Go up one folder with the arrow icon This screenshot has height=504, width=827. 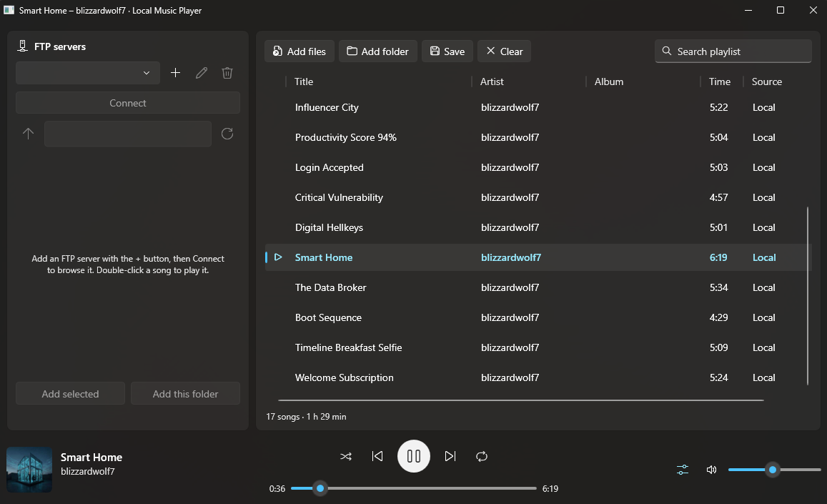coord(29,134)
